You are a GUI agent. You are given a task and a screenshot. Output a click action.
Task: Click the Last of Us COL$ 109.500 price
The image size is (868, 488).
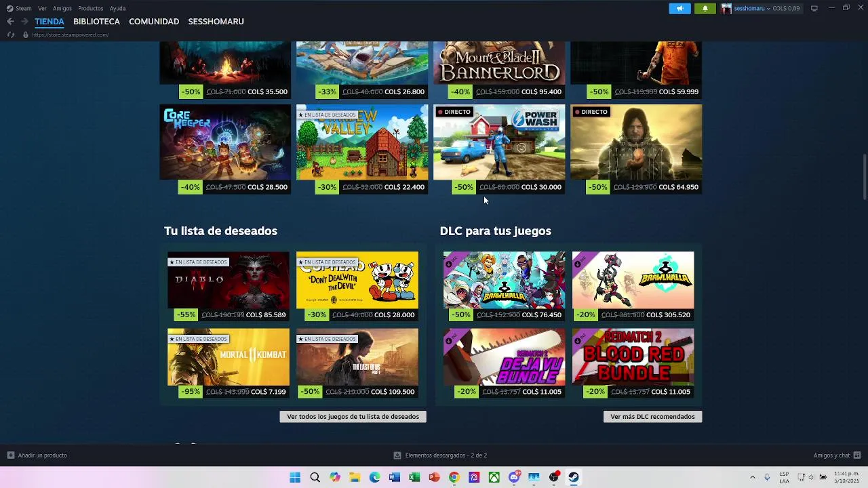pyautogui.click(x=393, y=392)
